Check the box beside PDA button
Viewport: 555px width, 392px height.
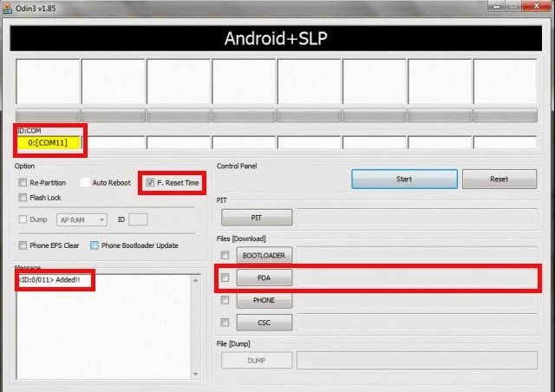point(225,278)
